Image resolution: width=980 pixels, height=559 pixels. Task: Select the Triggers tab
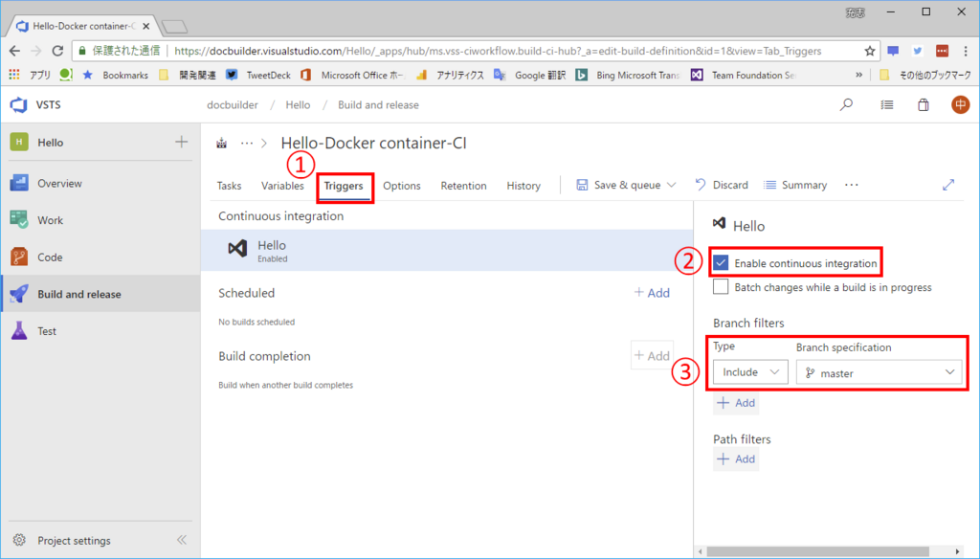coord(344,186)
